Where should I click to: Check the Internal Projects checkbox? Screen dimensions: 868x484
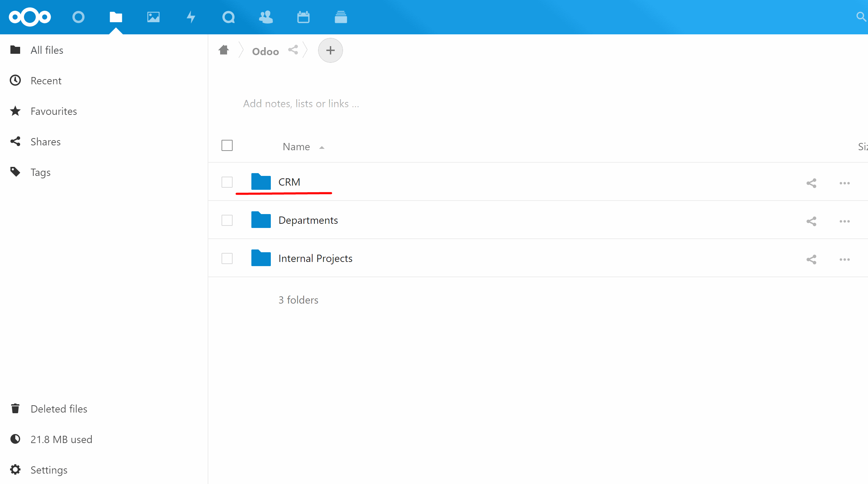click(227, 258)
